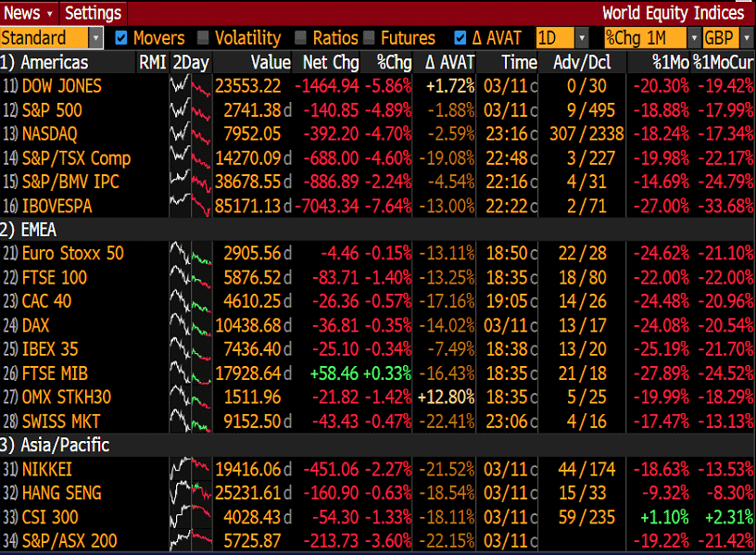Enable the Ratios checkbox
The image size is (756, 555).
(300, 38)
